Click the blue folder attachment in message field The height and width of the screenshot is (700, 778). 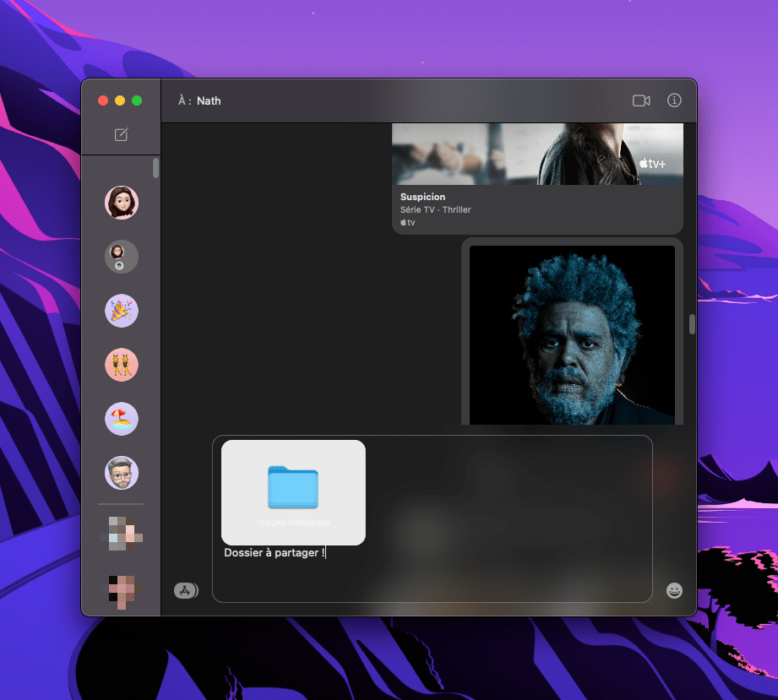pos(293,488)
